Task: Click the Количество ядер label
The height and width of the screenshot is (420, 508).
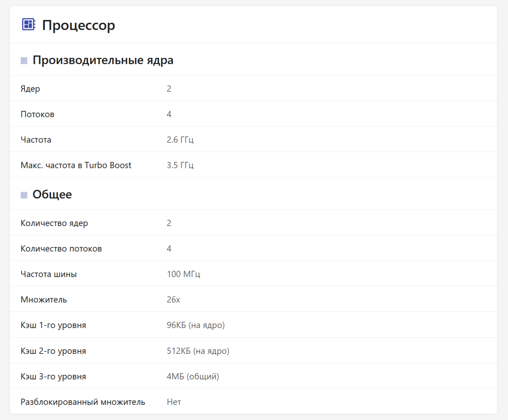Action: (54, 223)
